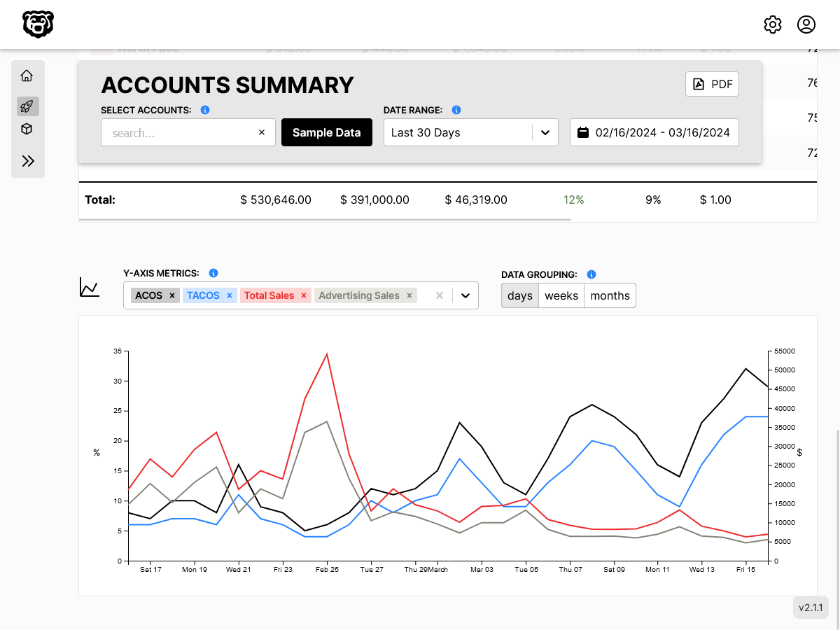Group chart data by weeks

click(x=561, y=295)
